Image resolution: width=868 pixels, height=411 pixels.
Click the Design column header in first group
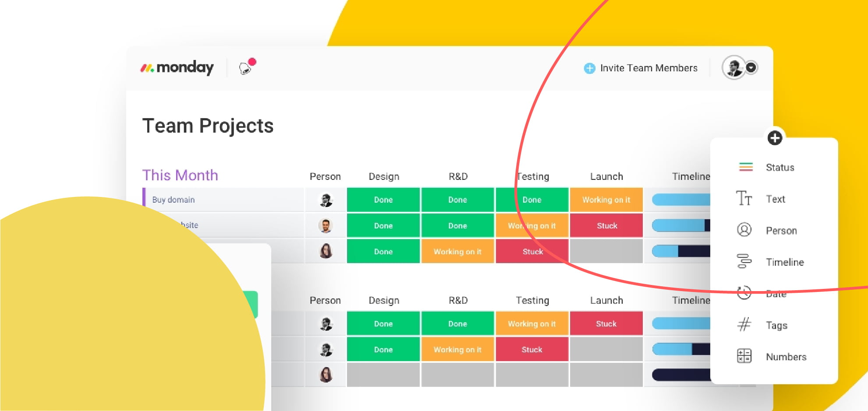(x=384, y=176)
